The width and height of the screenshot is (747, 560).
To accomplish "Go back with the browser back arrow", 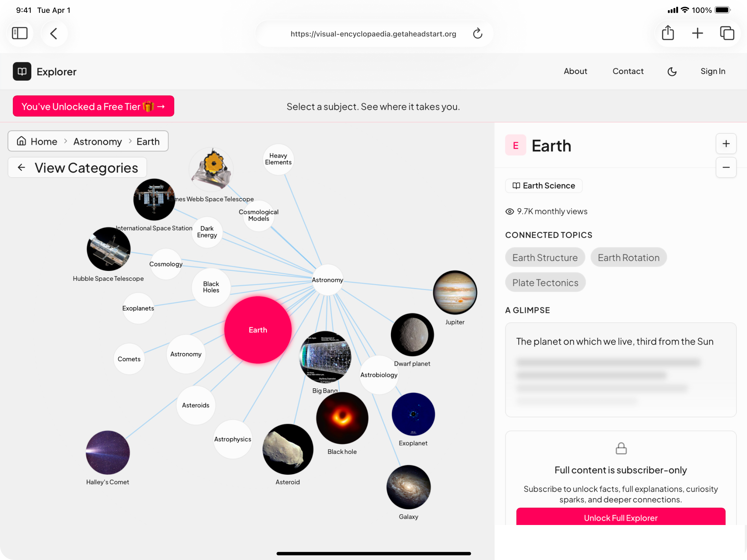I will click(x=54, y=34).
